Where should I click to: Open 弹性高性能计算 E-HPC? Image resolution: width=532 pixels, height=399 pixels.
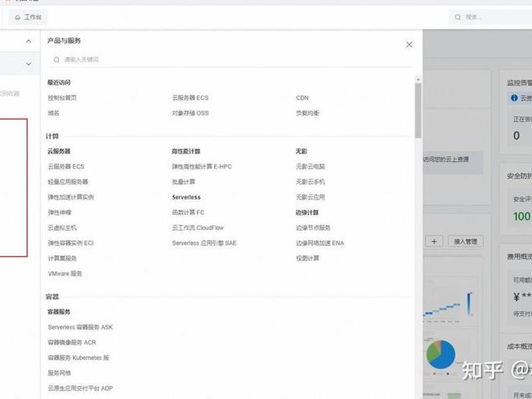201,167
